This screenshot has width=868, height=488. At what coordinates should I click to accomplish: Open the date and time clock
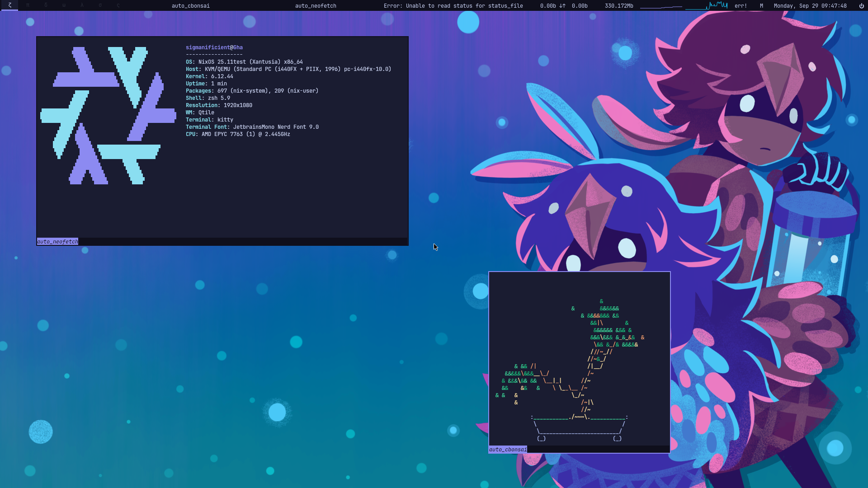tap(810, 6)
